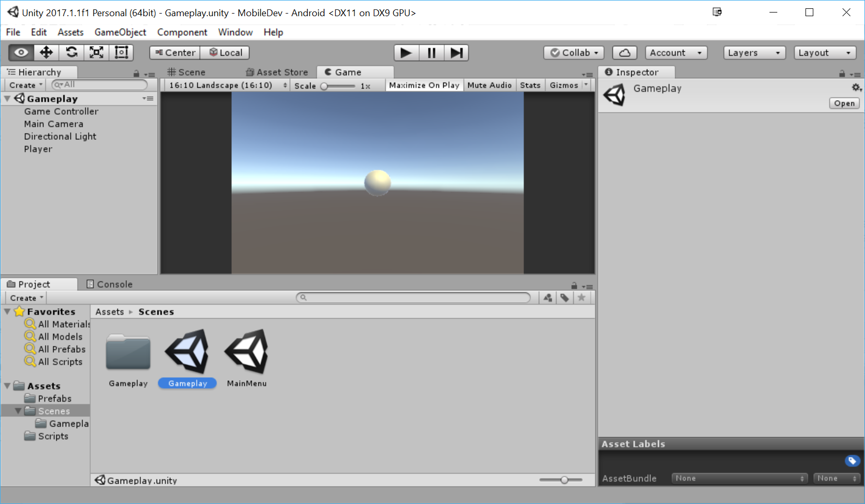Step one frame forward
The width and height of the screenshot is (865, 504).
[x=456, y=53]
